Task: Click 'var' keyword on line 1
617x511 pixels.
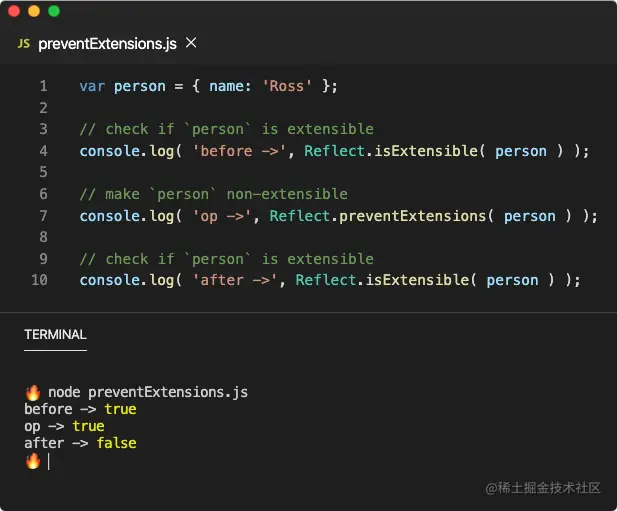Action: point(92,86)
